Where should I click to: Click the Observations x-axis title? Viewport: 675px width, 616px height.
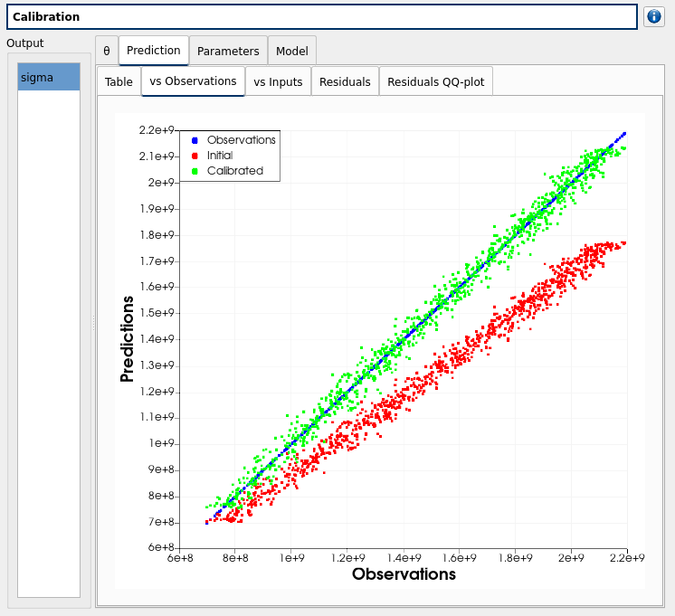(404, 574)
